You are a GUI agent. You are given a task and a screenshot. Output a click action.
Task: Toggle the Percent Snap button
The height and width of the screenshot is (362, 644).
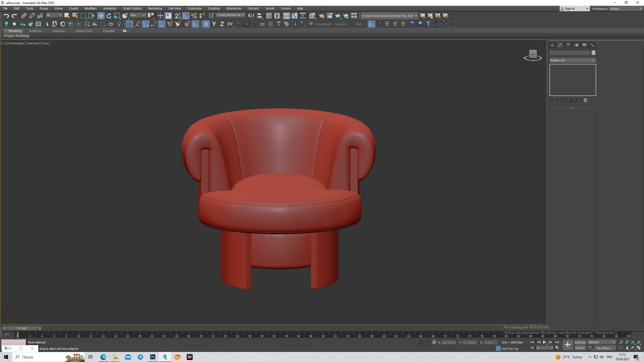(x=194, y=16)
